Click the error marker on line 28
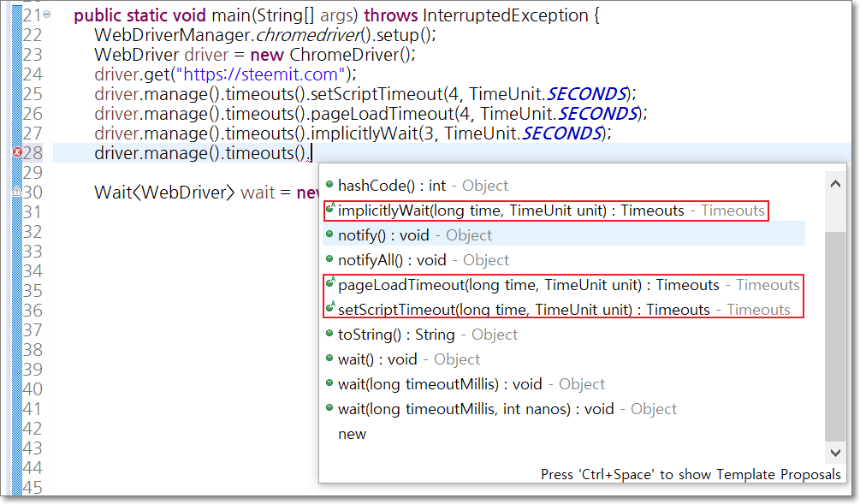Screen dimensions: 860x504 tap(17, 152)
